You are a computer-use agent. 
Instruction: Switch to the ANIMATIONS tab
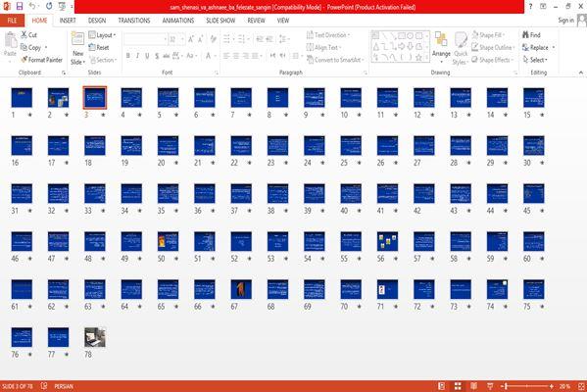(177, 21)
